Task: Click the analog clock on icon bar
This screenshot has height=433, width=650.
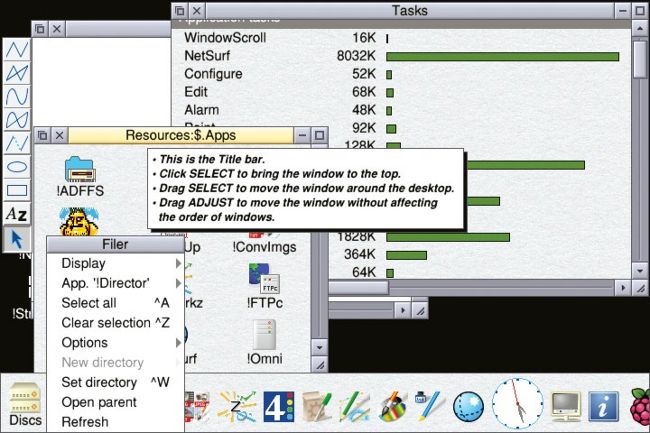Action: click(x=517, y=403)
